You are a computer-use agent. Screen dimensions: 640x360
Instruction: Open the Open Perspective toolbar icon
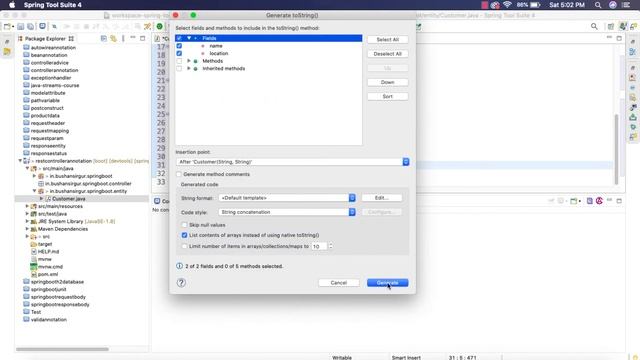(611, 27)
